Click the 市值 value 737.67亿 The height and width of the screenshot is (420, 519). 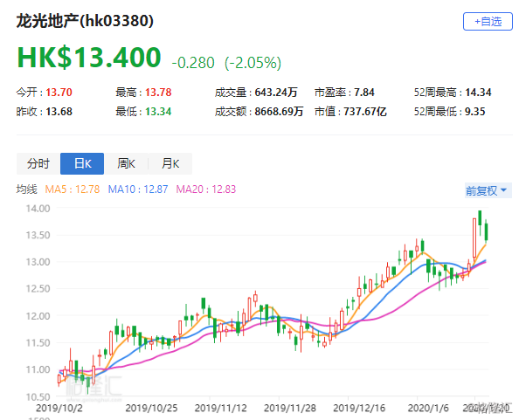(x=365, y=112)
